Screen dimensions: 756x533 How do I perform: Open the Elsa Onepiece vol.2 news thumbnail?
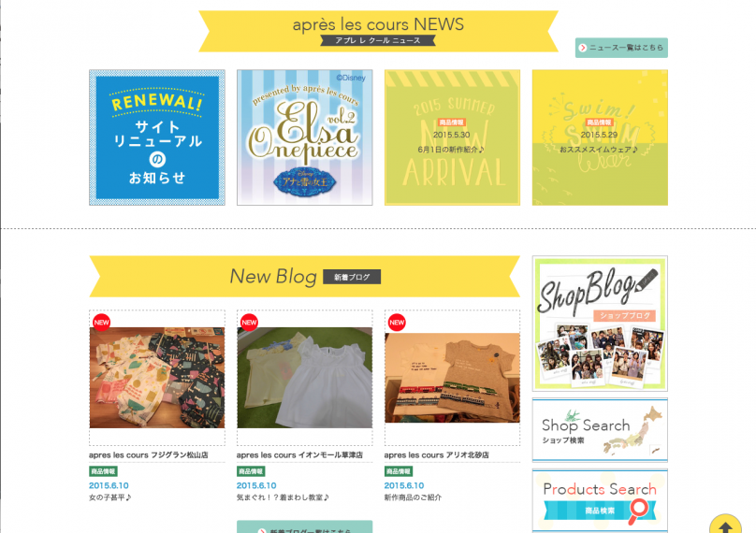pyautogui.click(x=305, y=137)
